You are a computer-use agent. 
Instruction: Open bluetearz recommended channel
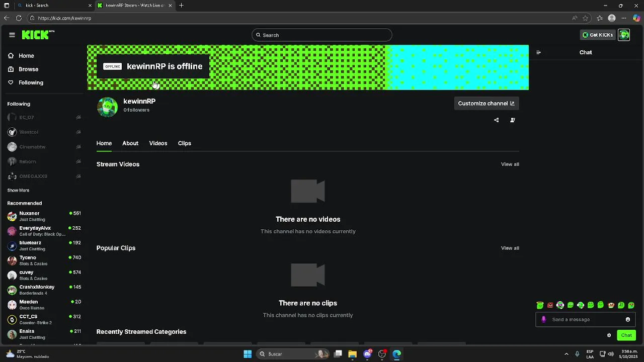click(44, 246)
